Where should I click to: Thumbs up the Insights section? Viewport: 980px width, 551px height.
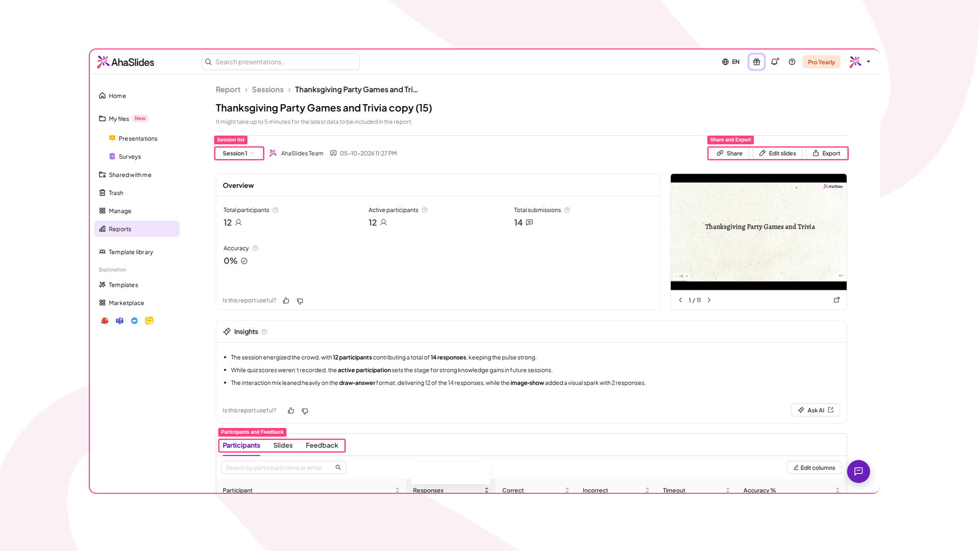[x=291, y=411]
